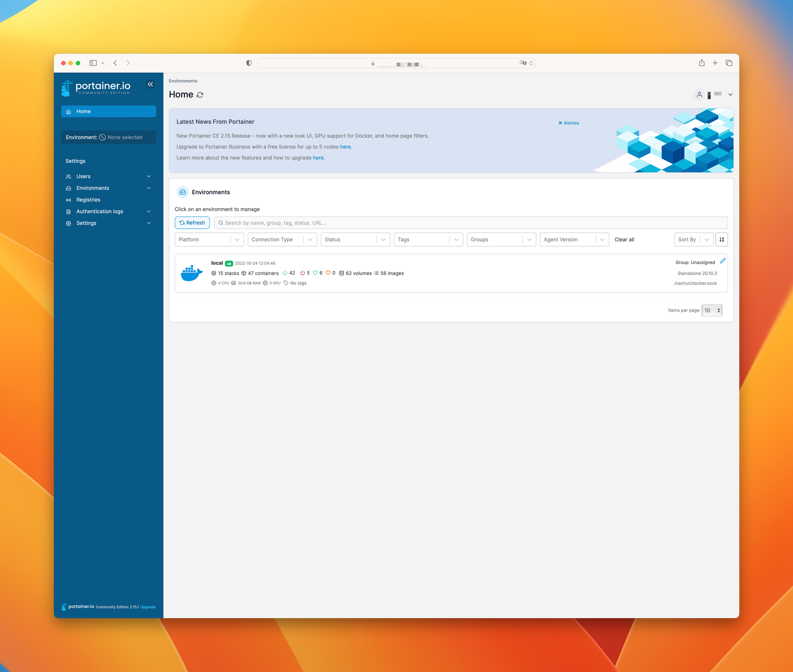Open the Environments sidebar item

(x=92, y=188)
